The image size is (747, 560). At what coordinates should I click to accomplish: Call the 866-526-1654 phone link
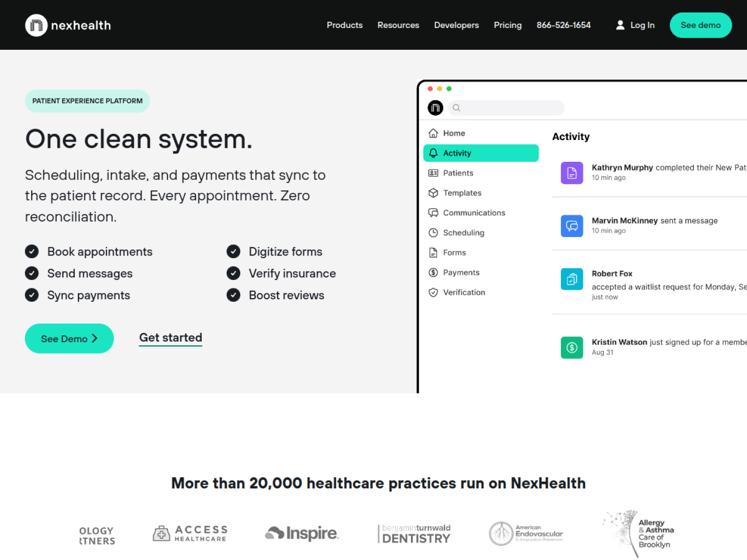[564, 25]
